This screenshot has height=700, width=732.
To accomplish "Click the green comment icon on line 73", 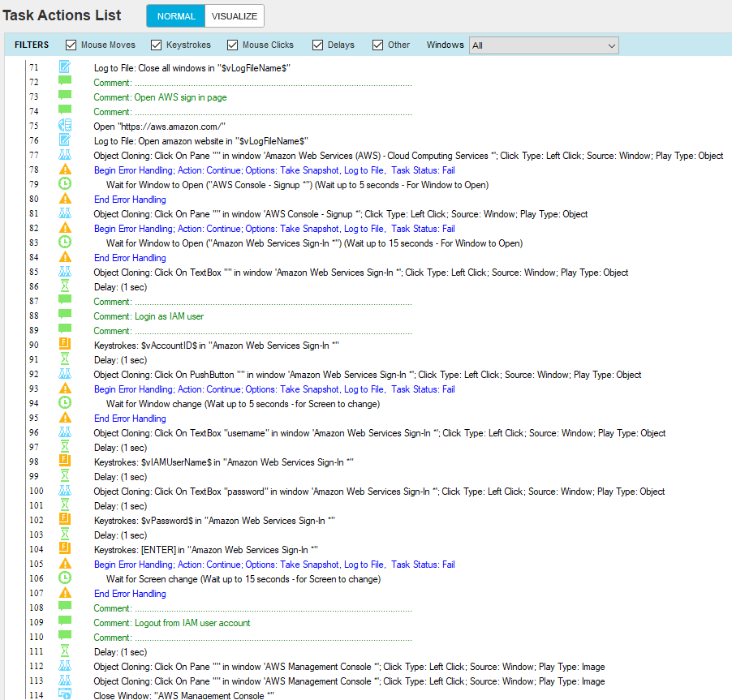I will click(x=65, y=97).
